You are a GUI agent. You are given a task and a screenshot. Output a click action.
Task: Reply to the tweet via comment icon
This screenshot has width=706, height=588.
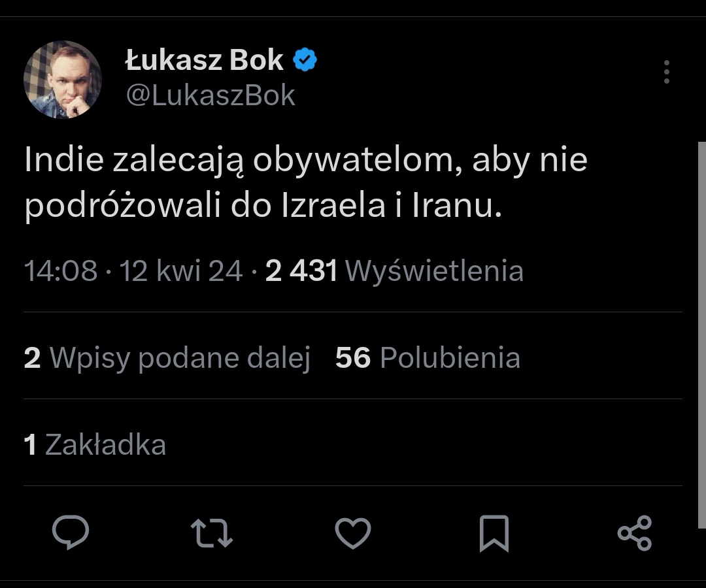coord(70,532)
